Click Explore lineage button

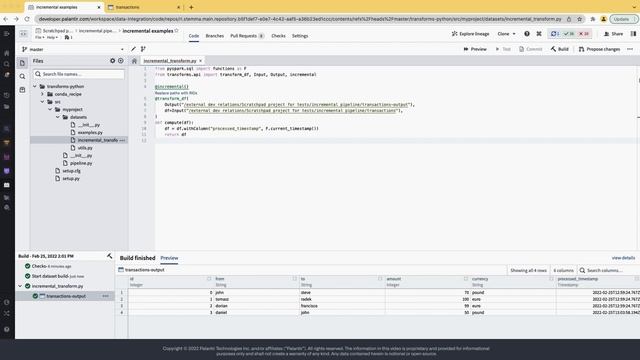[470, 34]
